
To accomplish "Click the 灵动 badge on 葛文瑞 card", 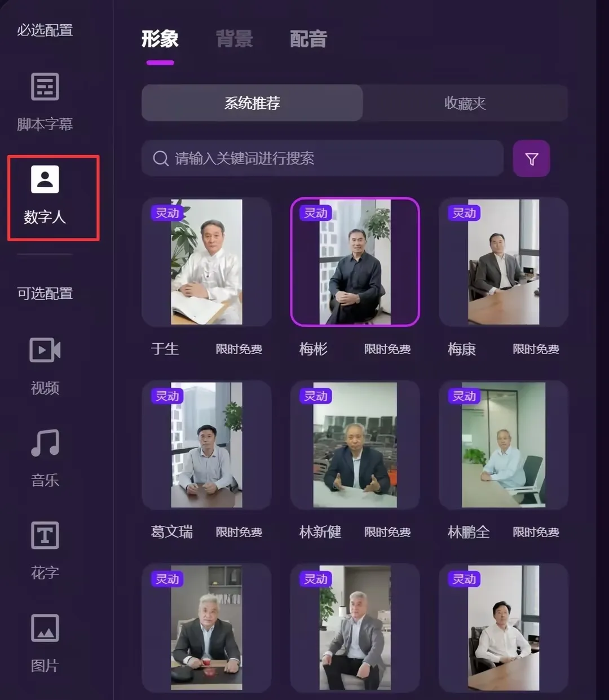I will pyautogui.click(x=167, y=396).
